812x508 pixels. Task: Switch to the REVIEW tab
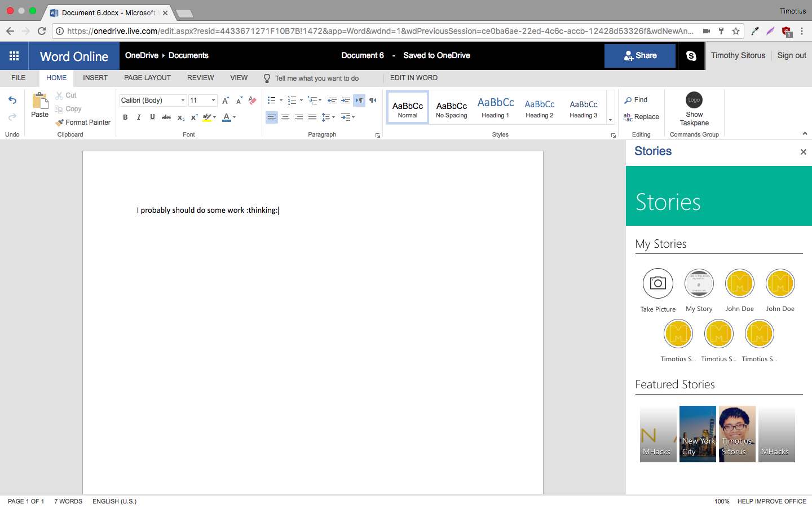click(201, 78)
